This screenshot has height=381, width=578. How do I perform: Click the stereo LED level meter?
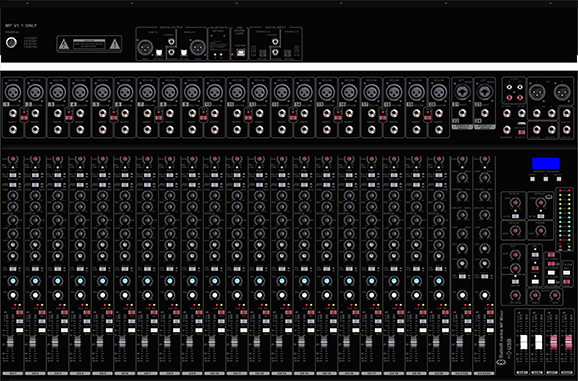point(565,219)
